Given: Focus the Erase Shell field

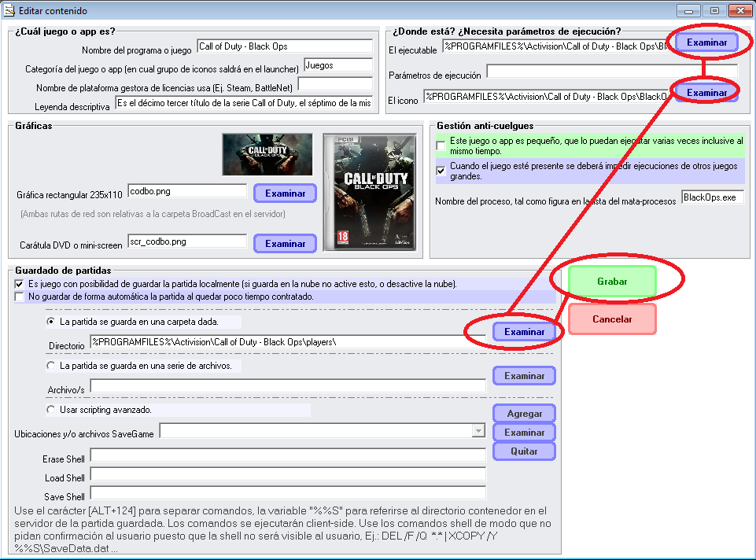Looking at the screenshot, I should (288, 455).
